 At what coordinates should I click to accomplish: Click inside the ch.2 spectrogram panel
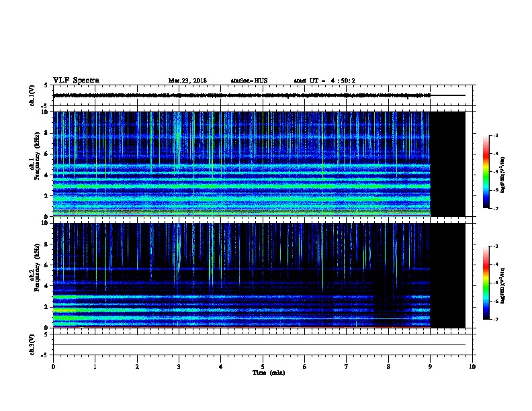(242, 275)
